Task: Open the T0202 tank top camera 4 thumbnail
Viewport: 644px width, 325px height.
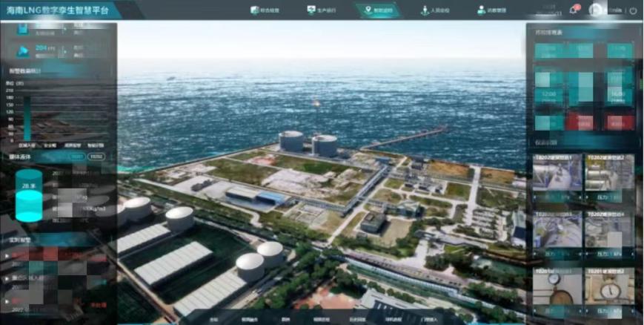Action: (609, 229)
